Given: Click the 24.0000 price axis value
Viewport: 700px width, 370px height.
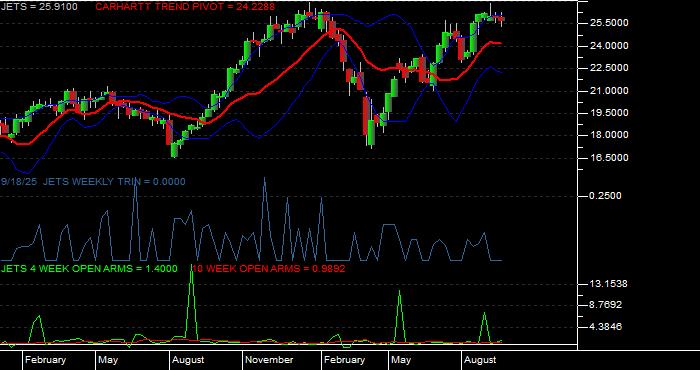Looking at the screenshot, I should (x=609, y=46).
